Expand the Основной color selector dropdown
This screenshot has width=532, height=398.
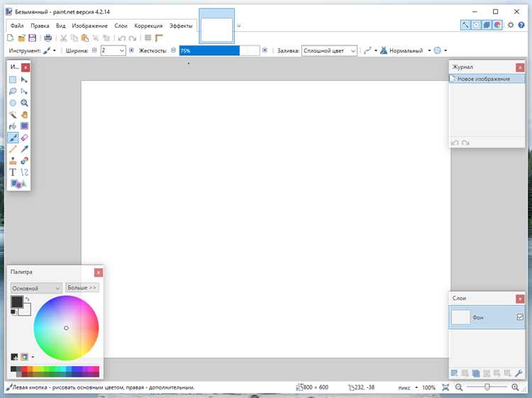tap(36, 288)
